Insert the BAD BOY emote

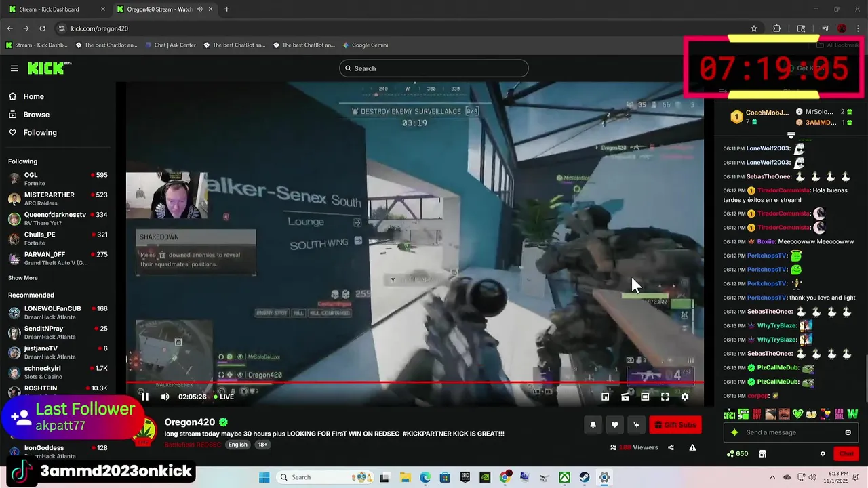click(x=756, y=414)
